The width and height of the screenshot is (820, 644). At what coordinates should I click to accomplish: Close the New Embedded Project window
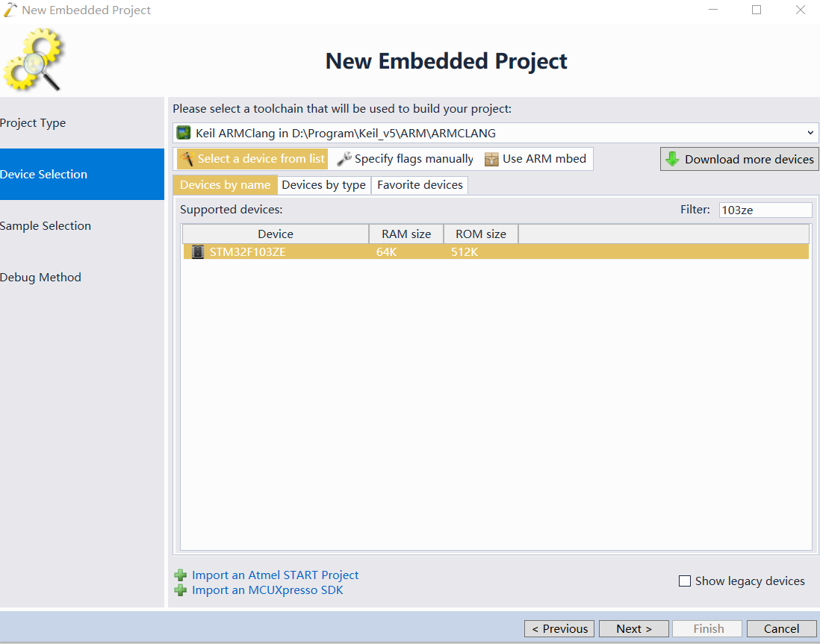coord(800,10)
